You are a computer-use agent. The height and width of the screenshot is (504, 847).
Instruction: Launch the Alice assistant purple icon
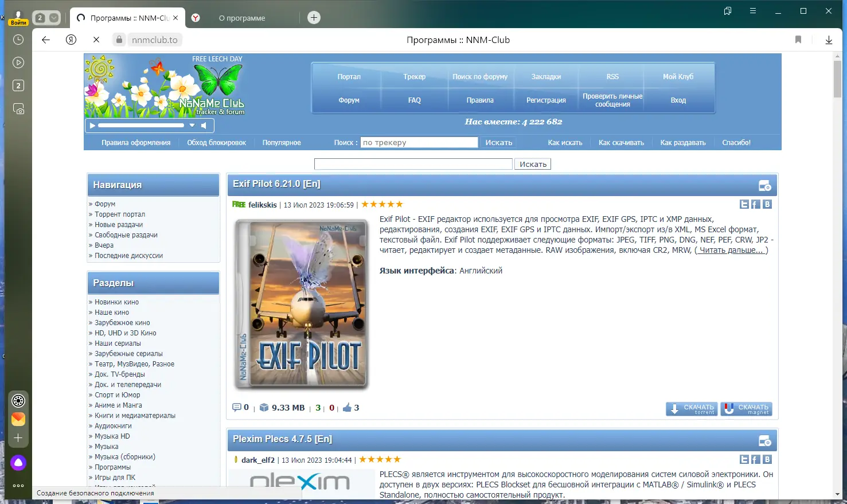point(18,463)
